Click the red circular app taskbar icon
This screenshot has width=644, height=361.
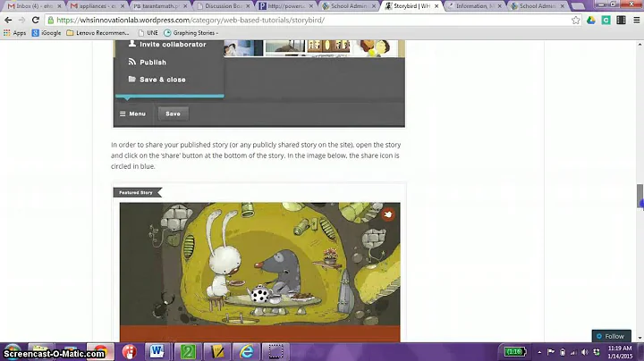tap(130, 351)
